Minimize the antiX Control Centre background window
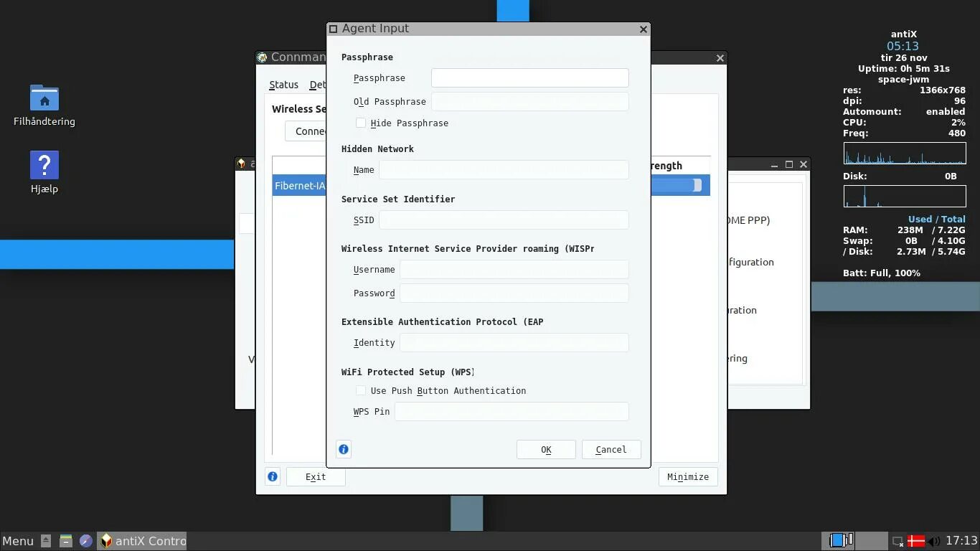Screen dimensions: 980x551 774,164
